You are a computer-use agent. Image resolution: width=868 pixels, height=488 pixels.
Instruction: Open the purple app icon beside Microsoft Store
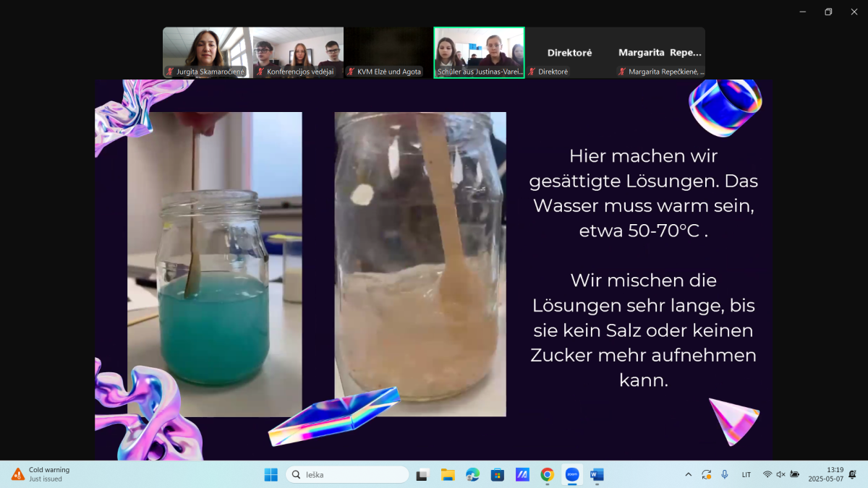coord(522,475)
